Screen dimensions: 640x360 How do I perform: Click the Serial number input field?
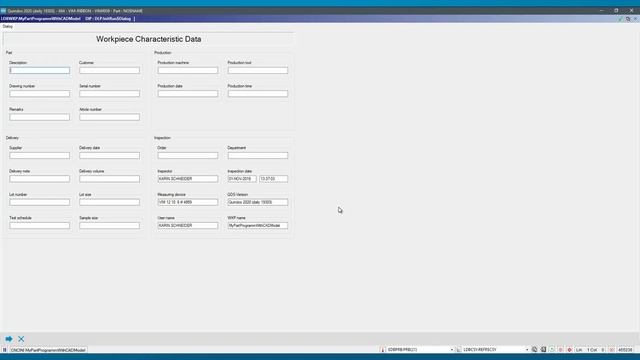(x=109, y=94)
